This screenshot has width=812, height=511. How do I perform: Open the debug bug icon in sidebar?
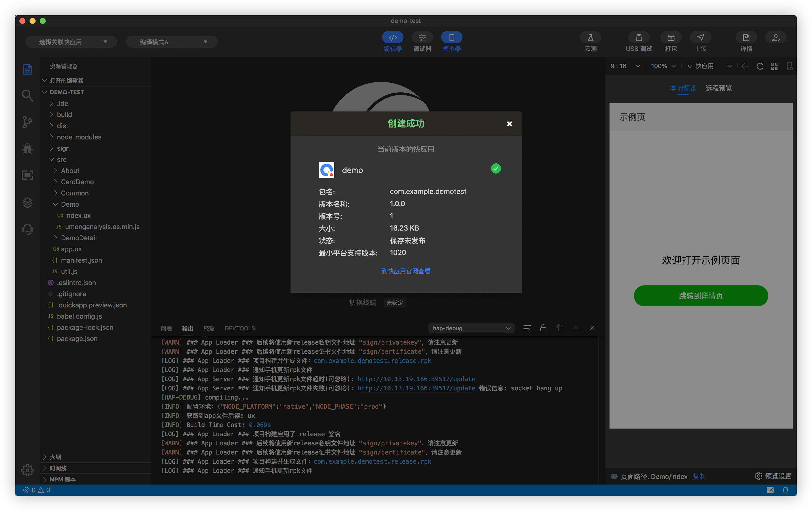click(x=27, y=148)
